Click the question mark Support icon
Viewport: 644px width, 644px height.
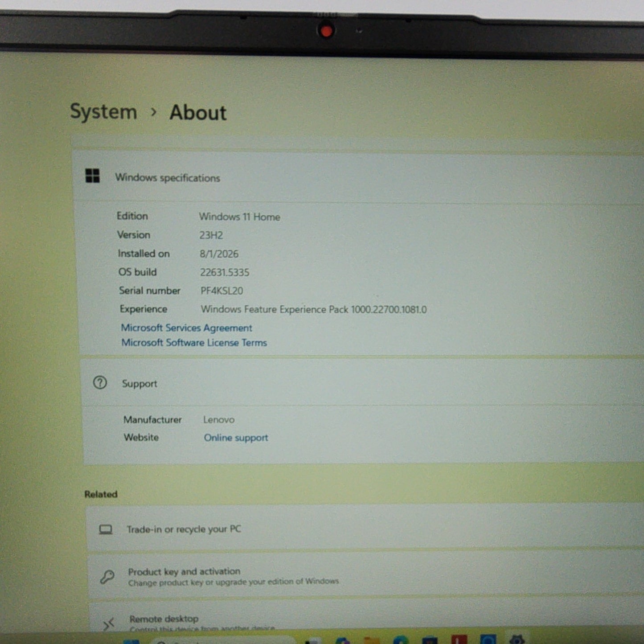(100, 382)
